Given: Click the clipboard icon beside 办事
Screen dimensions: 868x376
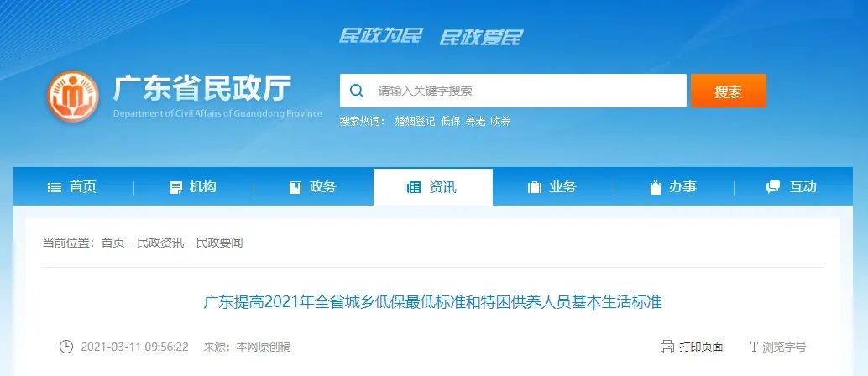Looking at the screenshot, I should pyautogui.click(x=656, y=187).
